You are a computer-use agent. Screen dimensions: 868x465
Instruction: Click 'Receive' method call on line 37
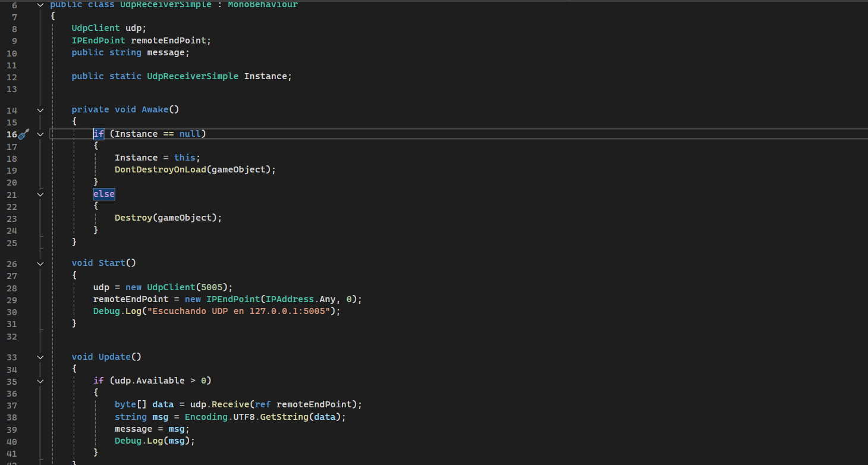(x=230, y=404)
